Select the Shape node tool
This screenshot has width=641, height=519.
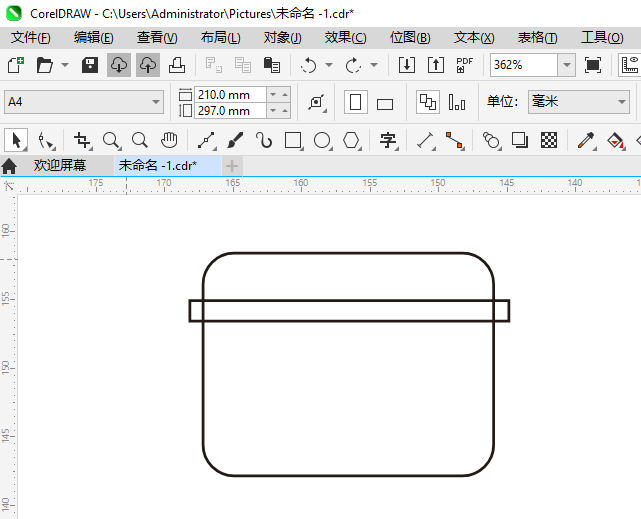[45, 140]
